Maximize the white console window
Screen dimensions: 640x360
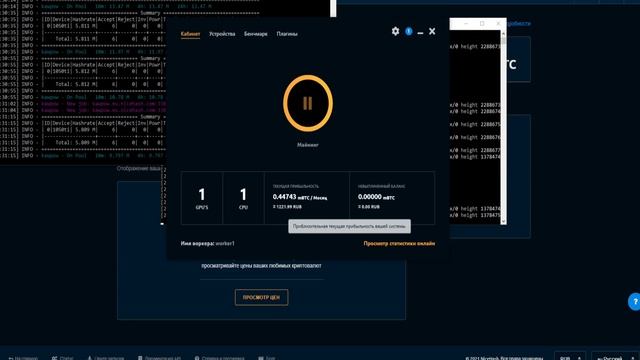[482, 24]
